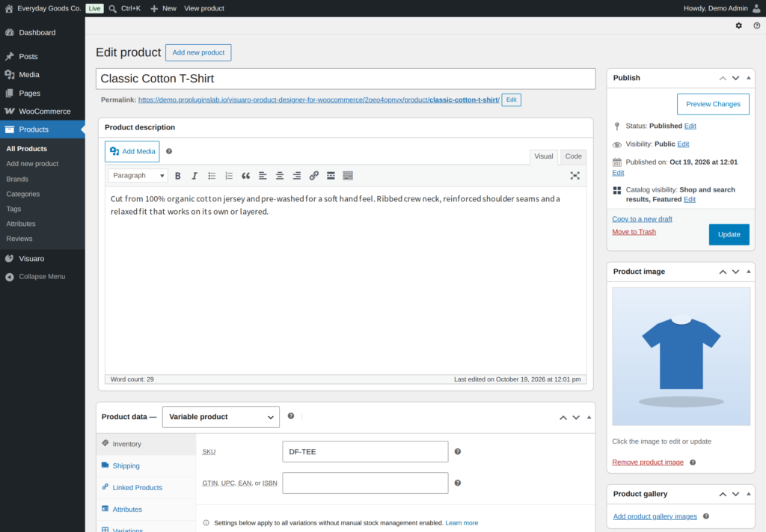The image size is (766, 532).
Task: Open the Visuaro sidebar menu
Action: (43, 259)
